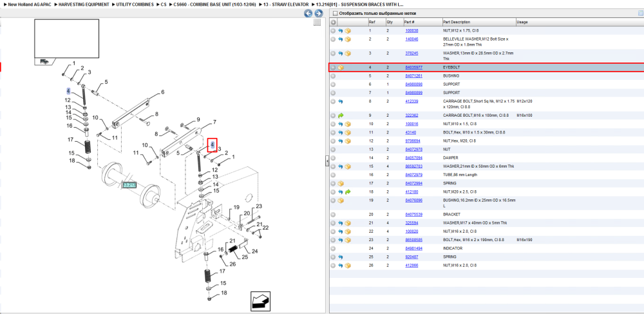Open the 13 - STRAW ELEVATOR breadcrumb

286,4
